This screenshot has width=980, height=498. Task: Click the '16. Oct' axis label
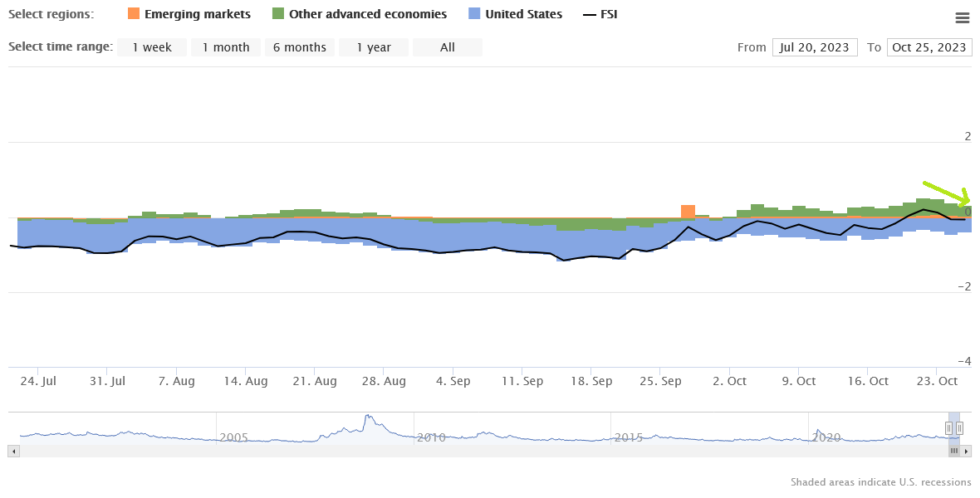click(x=868, y=381)
